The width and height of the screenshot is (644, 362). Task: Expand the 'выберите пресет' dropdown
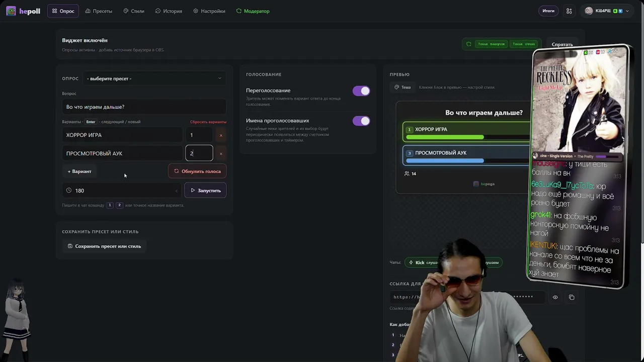click(x=153, y=78)
